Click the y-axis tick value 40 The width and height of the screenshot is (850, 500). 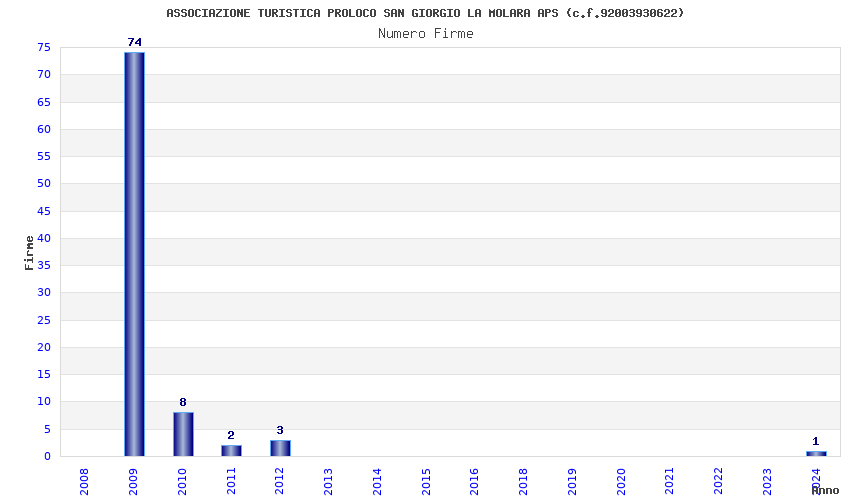click(x=44, y=238)
